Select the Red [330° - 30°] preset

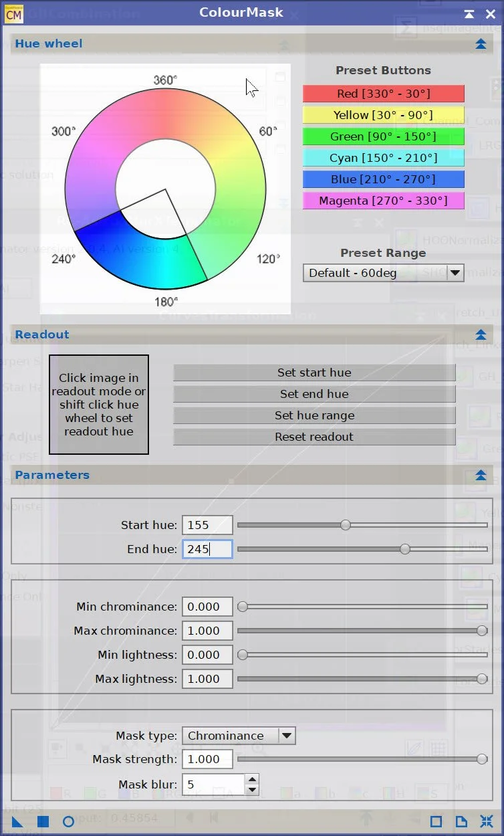pyautogui.click(x=384, y=94)
